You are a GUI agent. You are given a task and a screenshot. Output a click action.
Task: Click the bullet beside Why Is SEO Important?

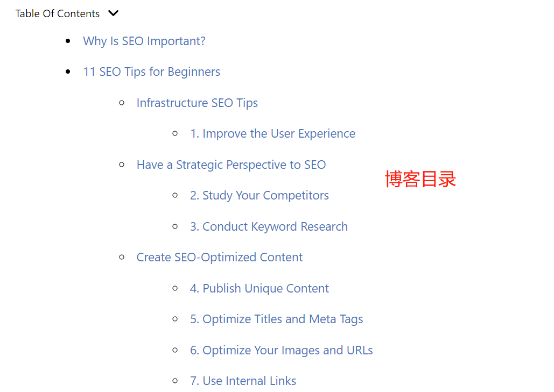click(x=68, y=41)
